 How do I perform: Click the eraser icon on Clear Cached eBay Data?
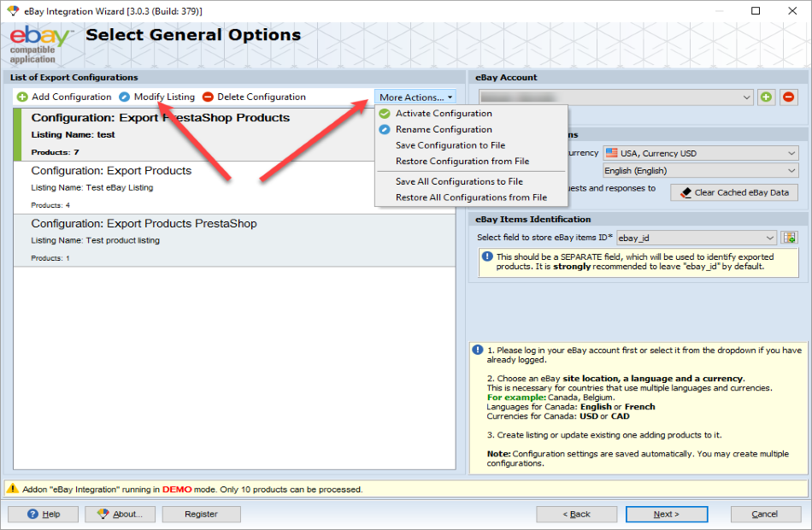[686, 192]
